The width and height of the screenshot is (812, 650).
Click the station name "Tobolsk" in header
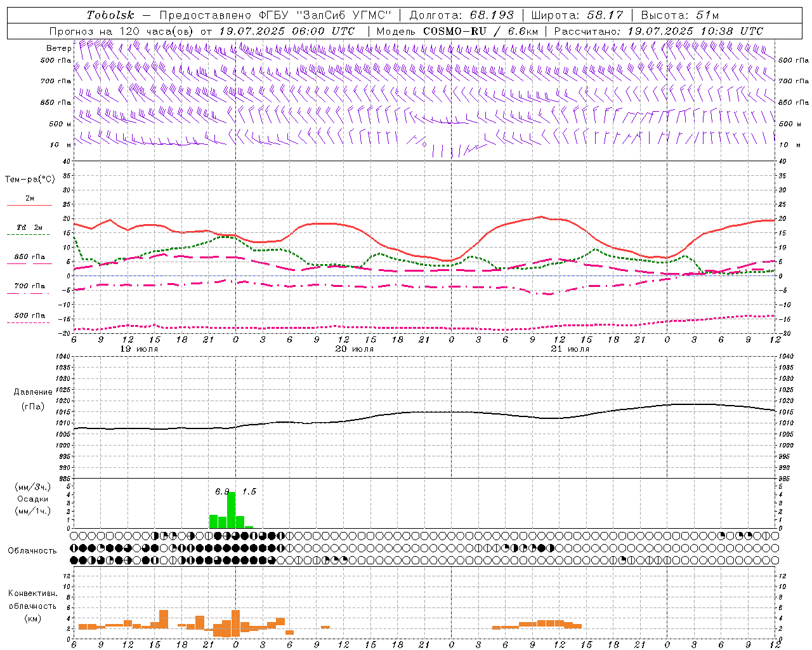(110, 15)
